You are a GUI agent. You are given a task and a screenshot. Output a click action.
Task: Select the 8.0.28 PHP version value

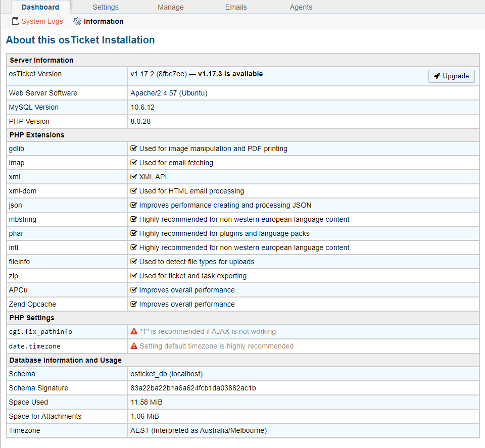click(x=140, y=122)
